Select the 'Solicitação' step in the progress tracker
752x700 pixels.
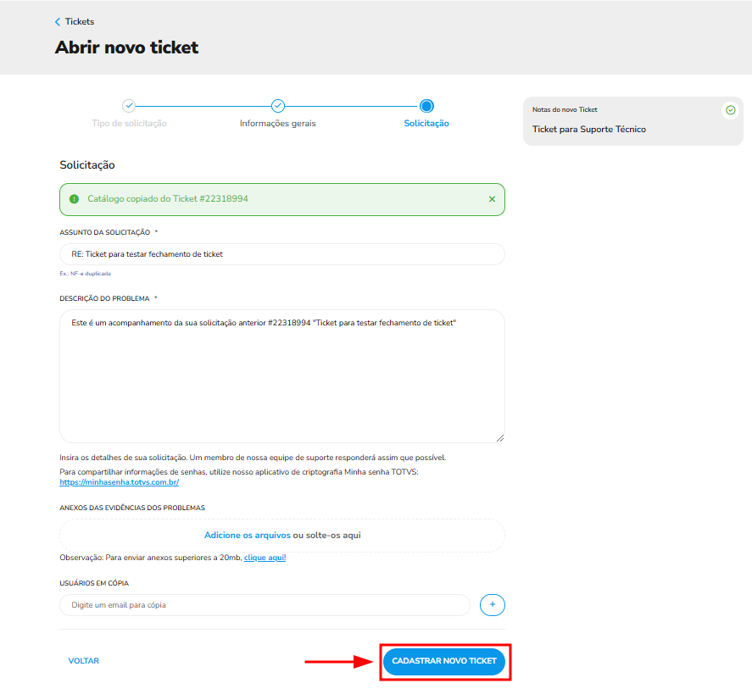point(426,123)
